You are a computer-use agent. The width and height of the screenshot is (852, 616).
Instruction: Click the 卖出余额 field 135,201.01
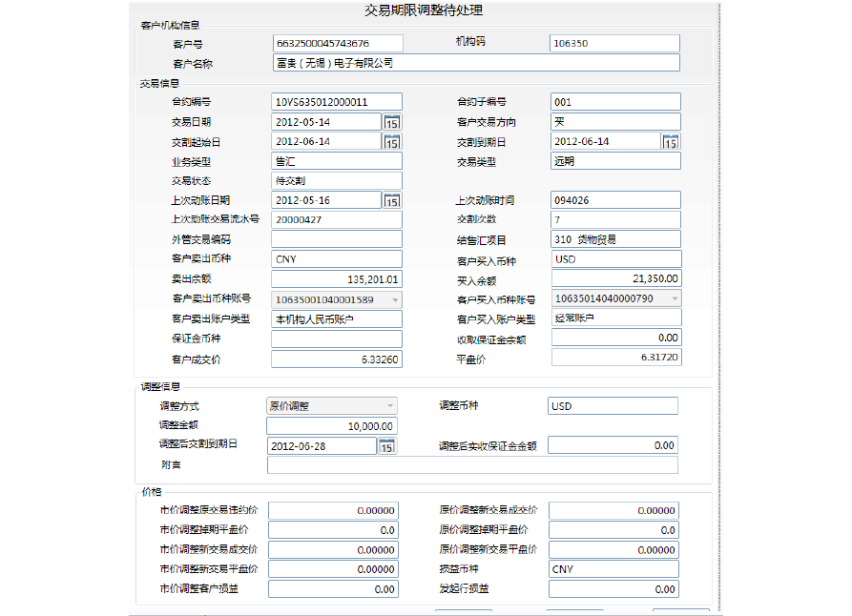coord(337,279)
